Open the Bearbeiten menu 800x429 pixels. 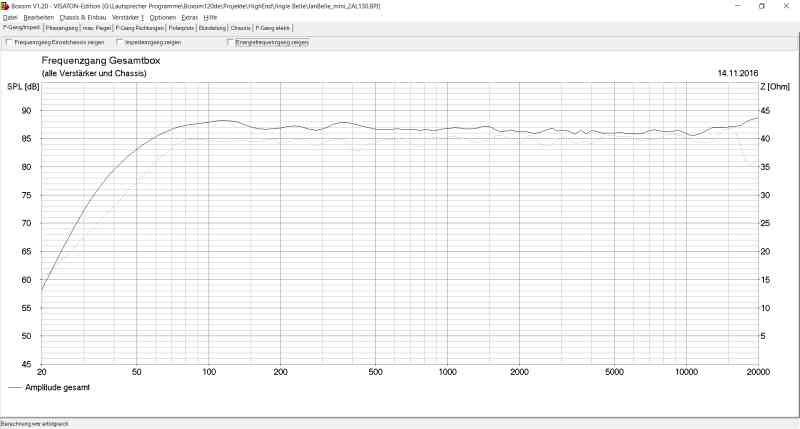click(x=39, y=17)
